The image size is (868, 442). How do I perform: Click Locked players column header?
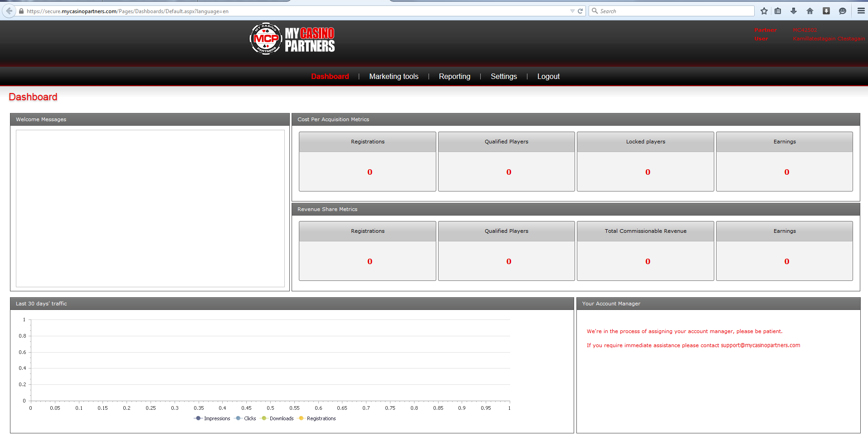[646, 142]
